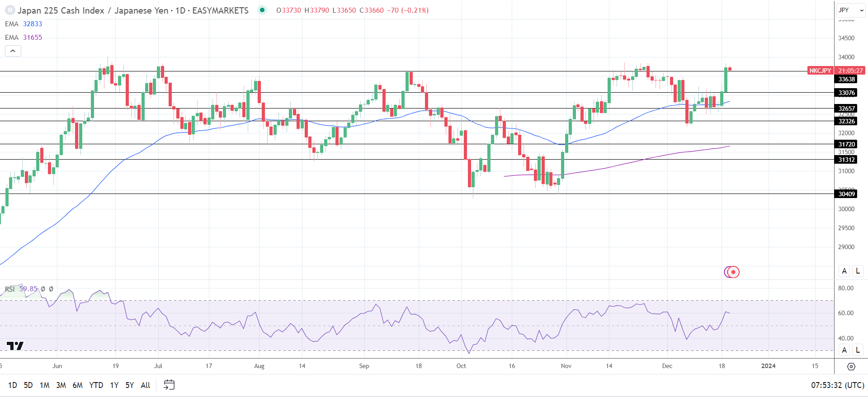Viewport: 868px width, 397px height.
Task: Toggle log scale on RSI pane
Action: (x=858, y=350)
